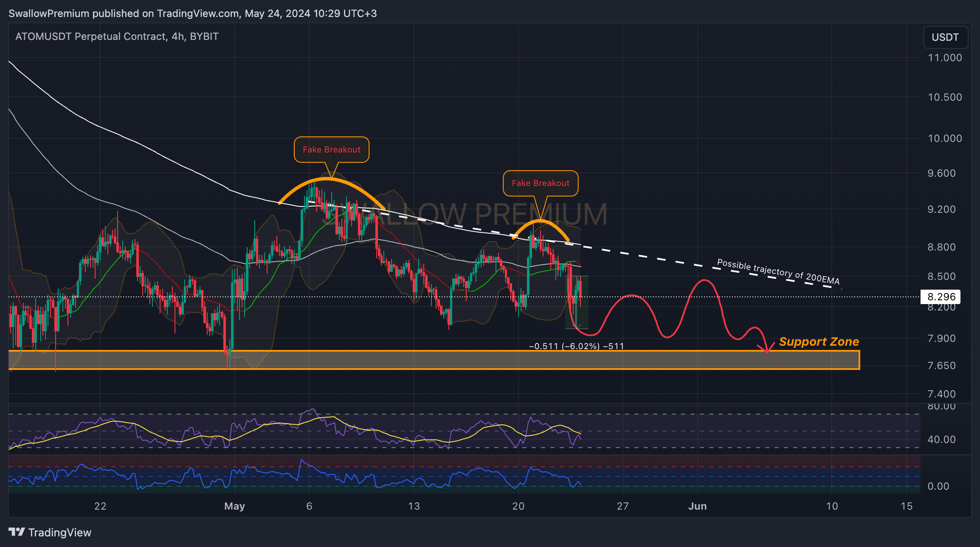Click the SwallowPremium published header text
The height and width of the screenshot is (547, 980).
[x=192, y=14]
